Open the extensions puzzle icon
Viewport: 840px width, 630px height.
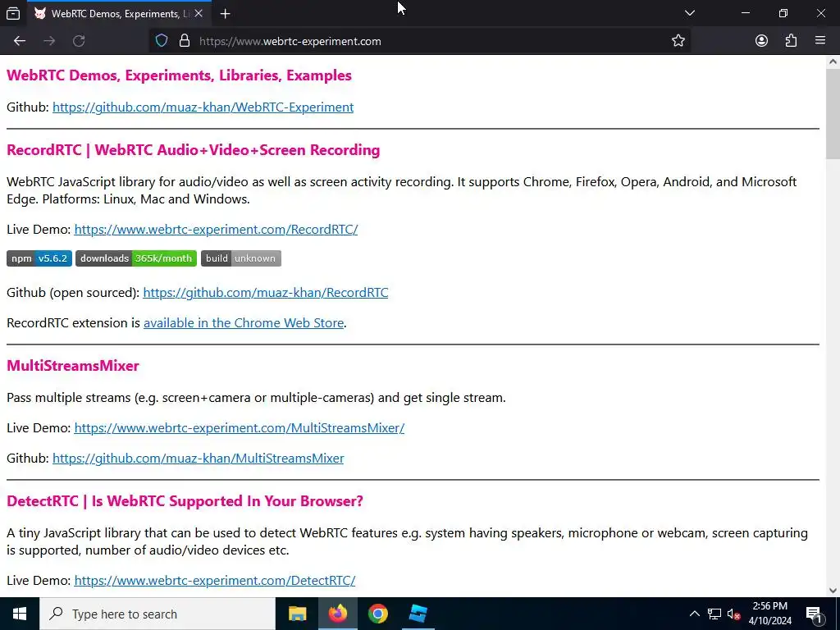[x=791, y=41]
